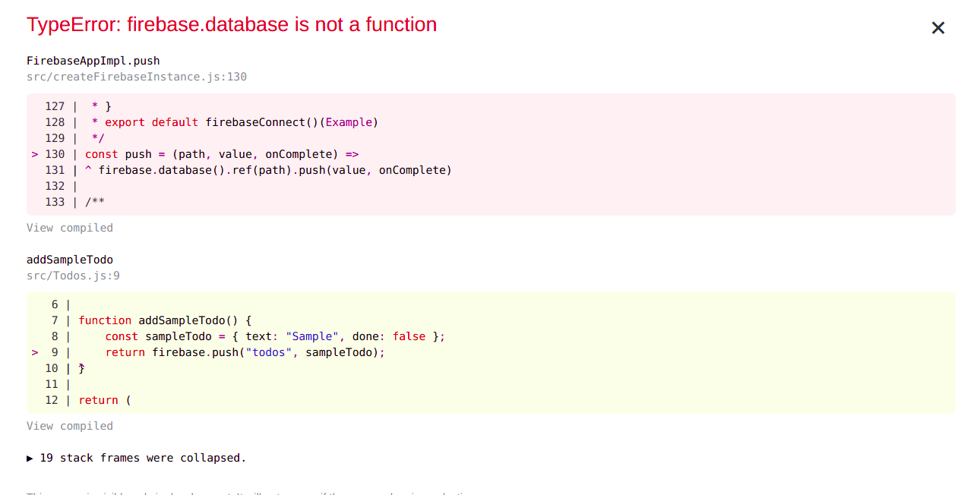Click line 9 return firebase.push code

[x=245, y=352]
